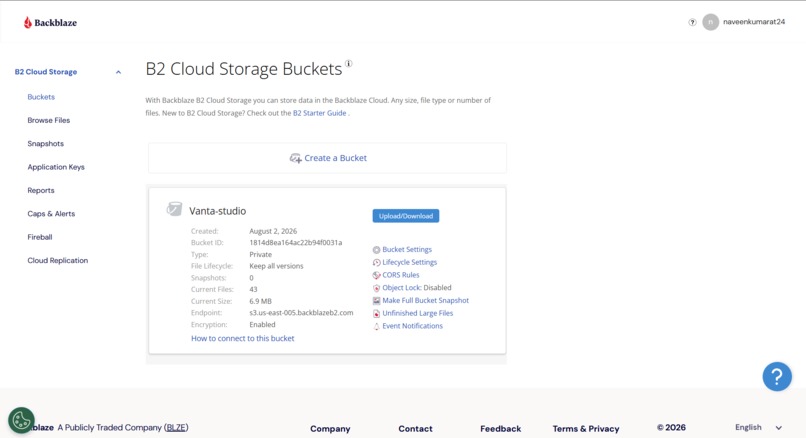
Task: Click the info icon beside Buckets heading
Action: click(349, 63)
